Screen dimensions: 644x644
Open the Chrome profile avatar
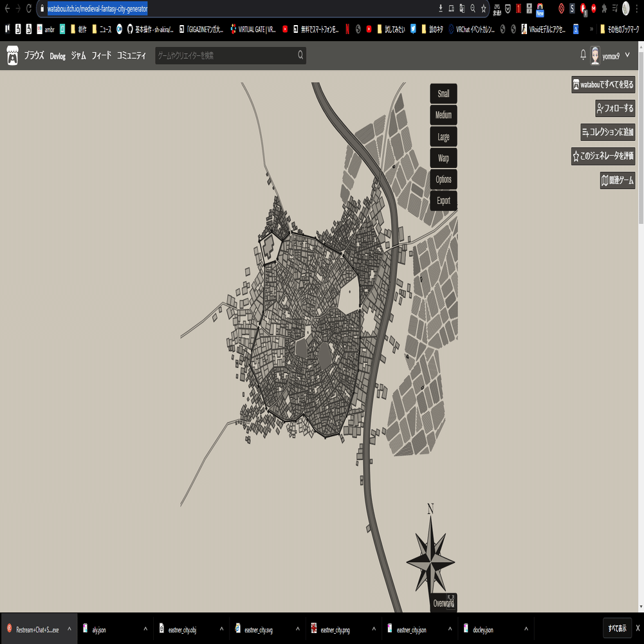(625, 8)
